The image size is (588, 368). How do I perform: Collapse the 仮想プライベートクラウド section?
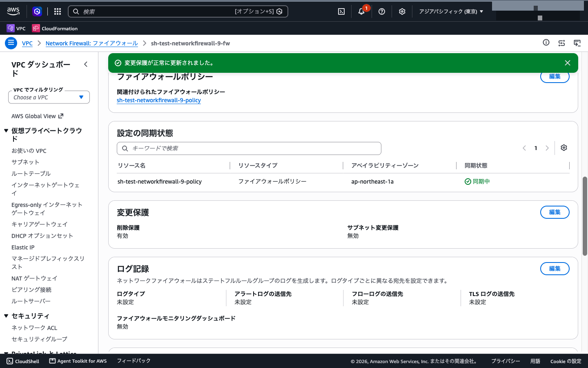pyautogui.click(x=6, y=131)
